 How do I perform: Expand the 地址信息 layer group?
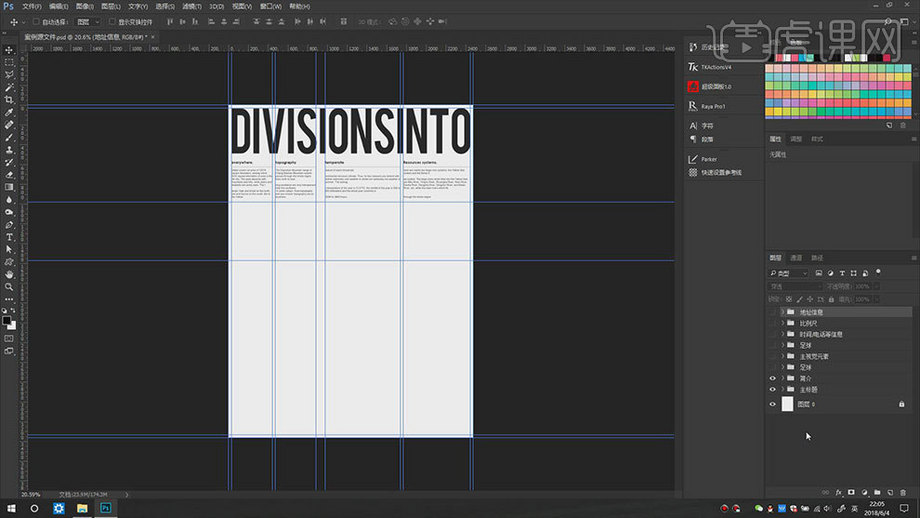coord(782,312)
